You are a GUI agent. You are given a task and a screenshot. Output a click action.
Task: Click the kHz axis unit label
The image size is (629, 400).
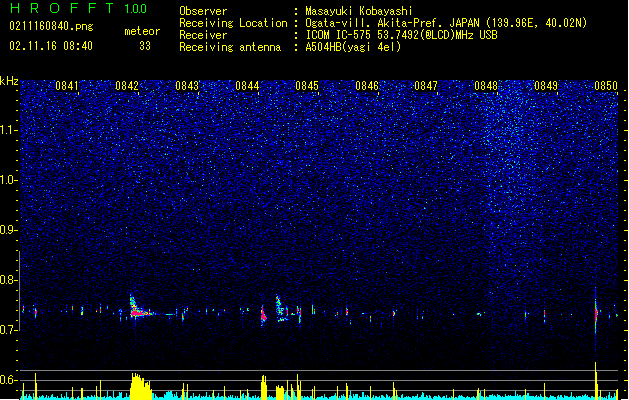[x=9, y=81]
